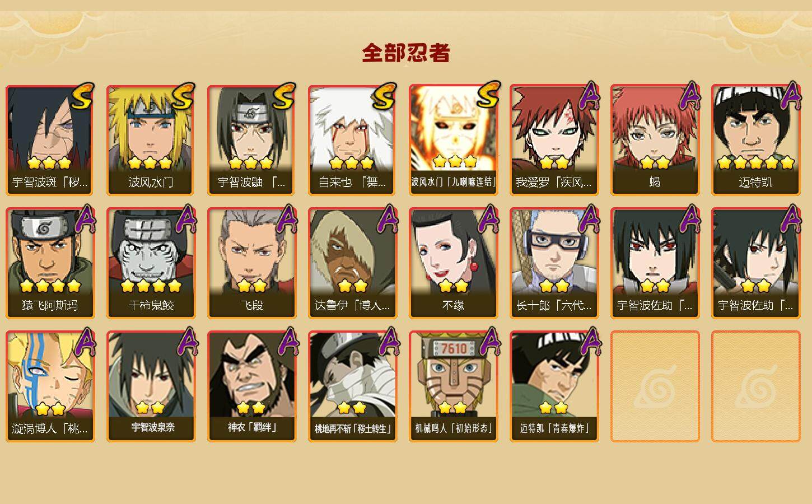Click the A rank badge on 长十郎
The width and height of the screenshot is (812, 504).
pyautogui.click(x=589, y=220)
